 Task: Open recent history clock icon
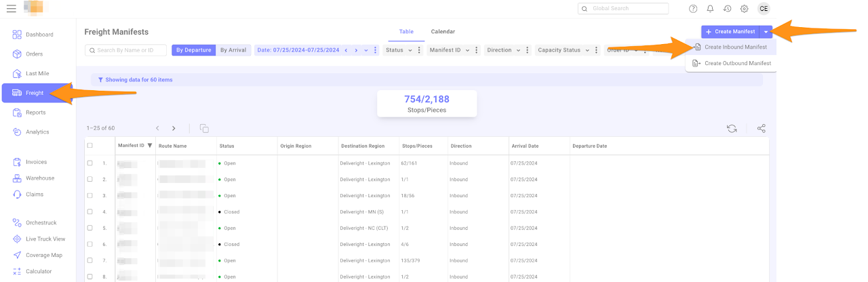coord(727,9)
